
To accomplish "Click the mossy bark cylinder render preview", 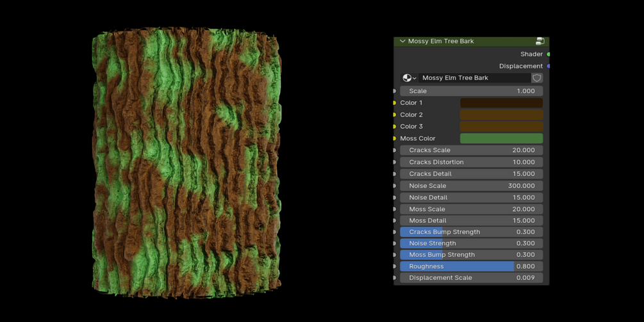I will pyautogui.click(x=187, y=163).
